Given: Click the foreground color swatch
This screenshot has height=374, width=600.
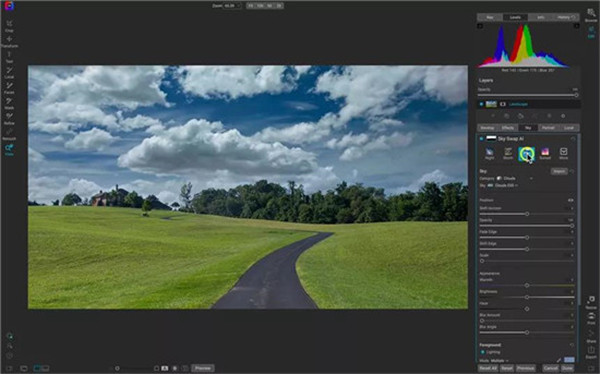Looking at the screenshot, I should point(569,360).
